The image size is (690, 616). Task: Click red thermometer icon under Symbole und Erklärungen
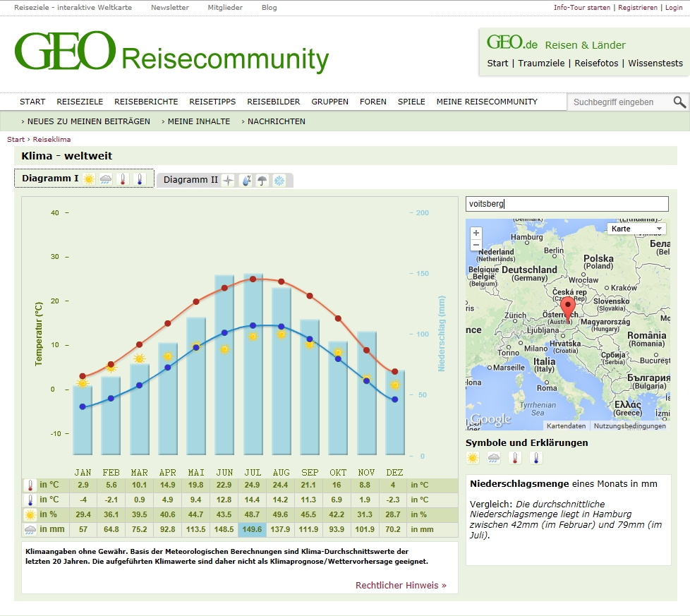point(515,458)
